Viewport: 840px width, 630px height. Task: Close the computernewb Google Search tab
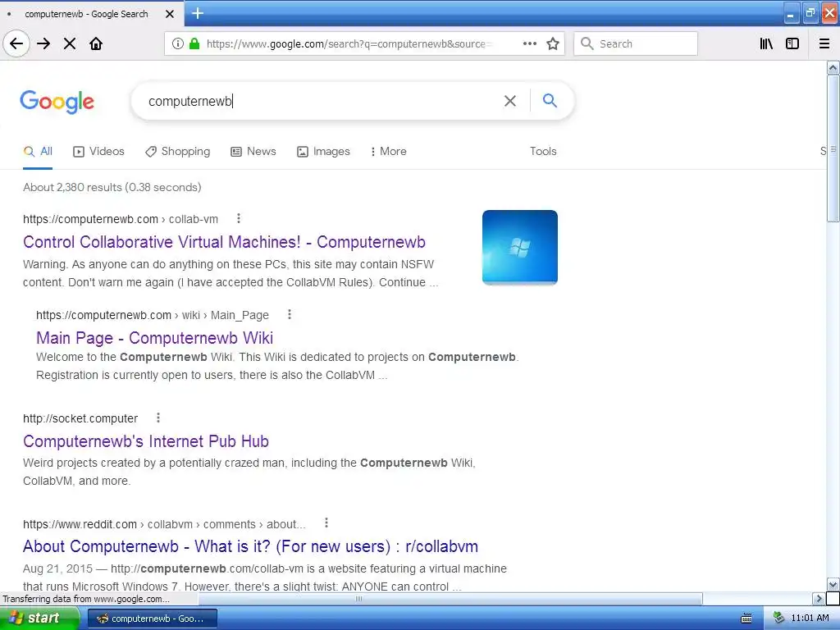click(170, 14)
